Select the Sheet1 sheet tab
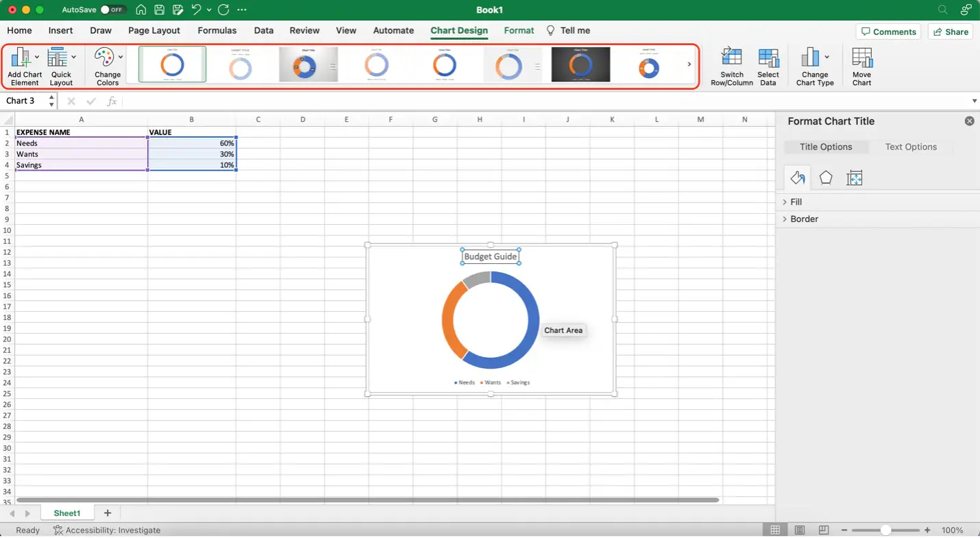Viewport: 980px width, 538px height. [67, 513]
